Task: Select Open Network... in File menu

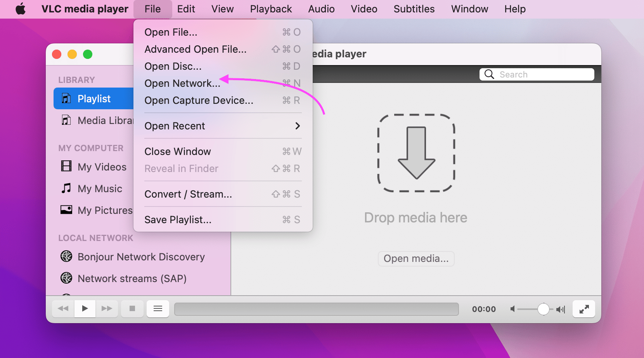Action: click(223, 83)
